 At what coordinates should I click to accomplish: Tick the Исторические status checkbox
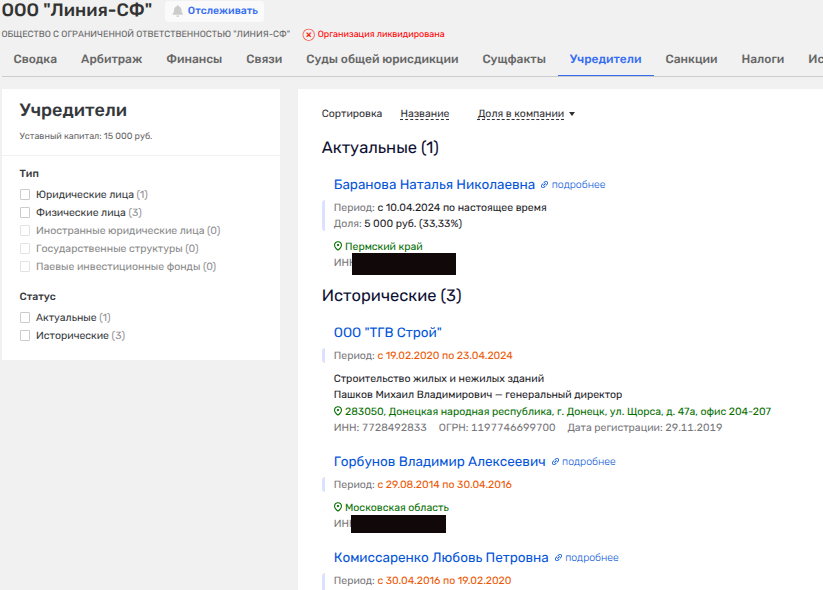tap(26, 336)
